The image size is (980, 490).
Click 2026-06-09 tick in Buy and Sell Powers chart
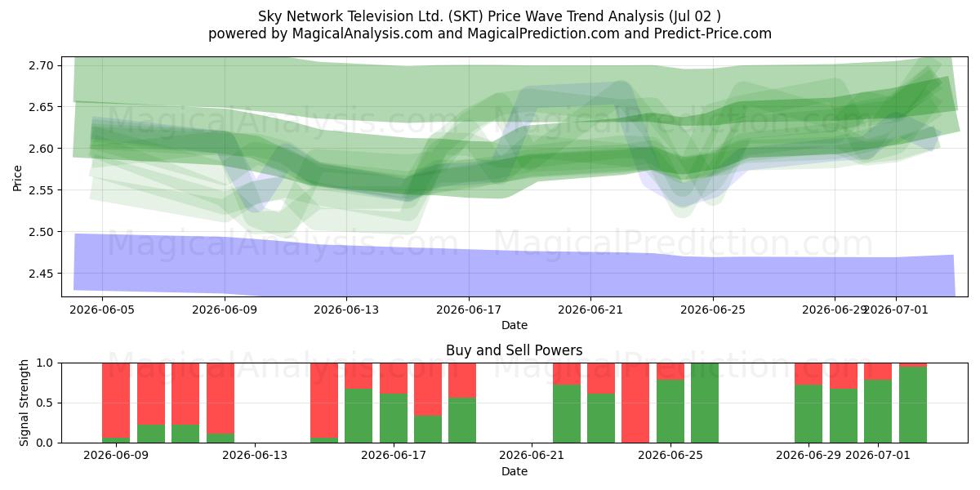point(116,456)
